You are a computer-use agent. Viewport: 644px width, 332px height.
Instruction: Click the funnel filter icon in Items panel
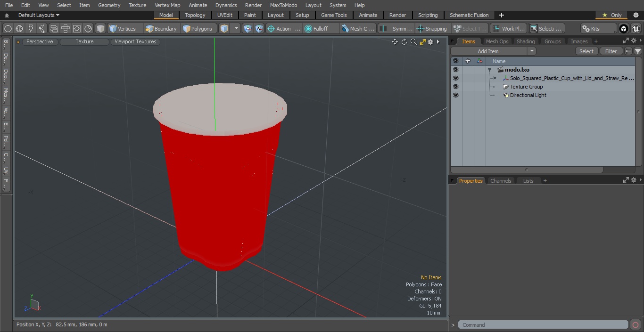click(x=637, y=51)
